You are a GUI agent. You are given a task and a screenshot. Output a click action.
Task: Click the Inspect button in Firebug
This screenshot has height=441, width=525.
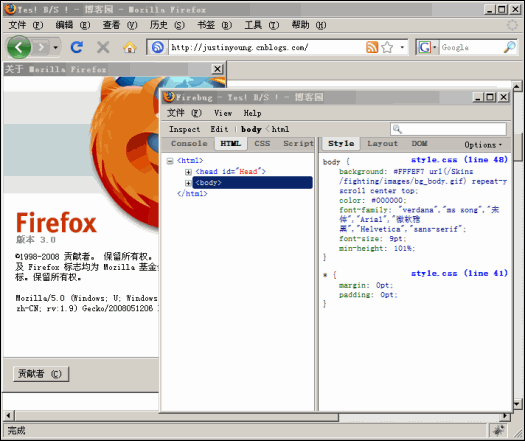[184, 129]
